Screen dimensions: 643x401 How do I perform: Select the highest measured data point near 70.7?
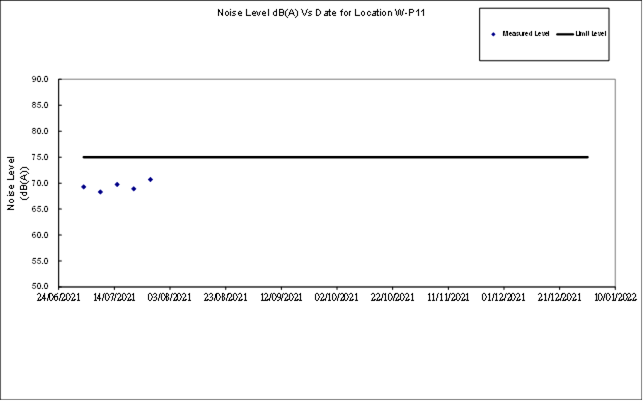pos(150,180)
